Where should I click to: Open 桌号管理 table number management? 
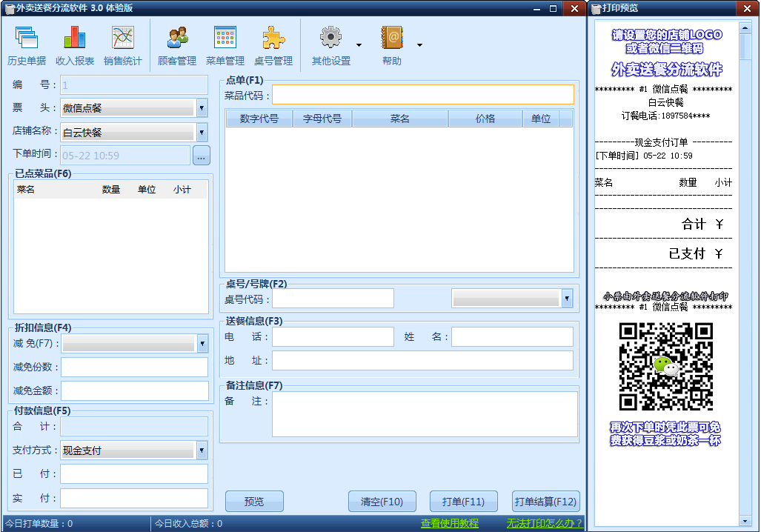(x=273, y=46)
